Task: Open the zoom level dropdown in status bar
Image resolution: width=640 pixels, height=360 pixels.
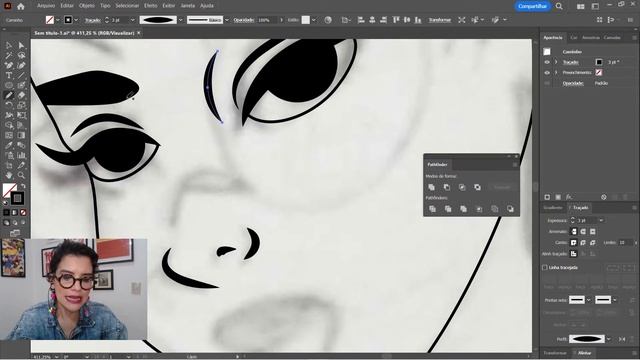Action: click(56, 357)
